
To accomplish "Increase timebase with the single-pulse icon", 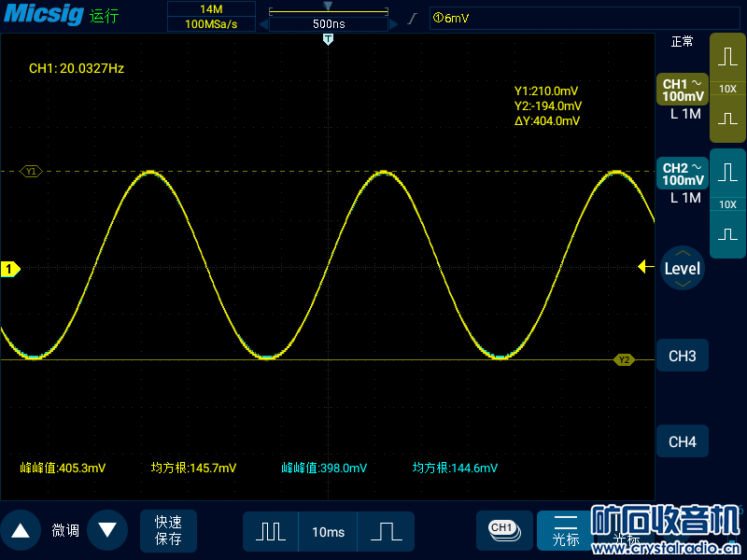I will tap(386, 531).
